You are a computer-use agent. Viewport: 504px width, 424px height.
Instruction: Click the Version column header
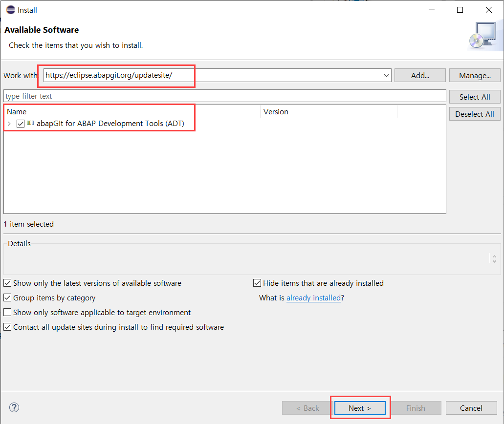click(x=329, y=112)
